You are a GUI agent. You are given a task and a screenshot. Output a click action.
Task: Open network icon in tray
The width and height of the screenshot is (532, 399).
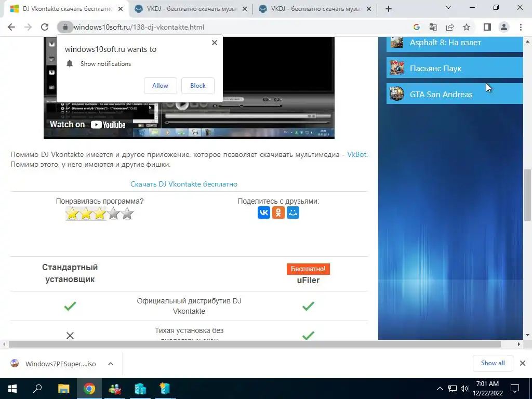tap(453, 389)
